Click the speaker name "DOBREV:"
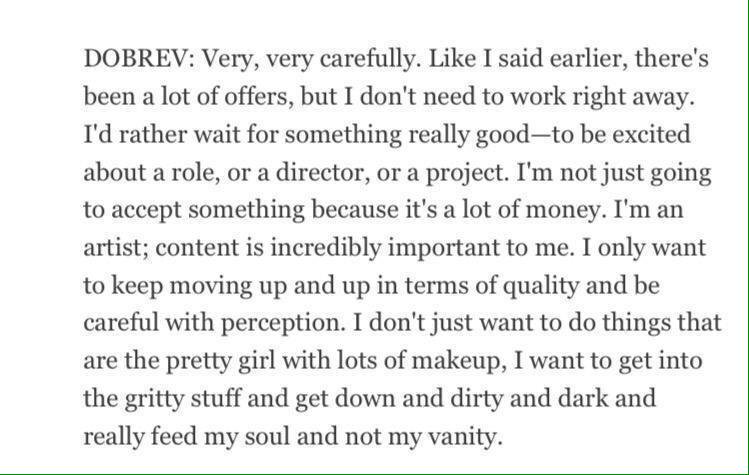This screenshot has height=475, width=749. click(x=139, y=59)
